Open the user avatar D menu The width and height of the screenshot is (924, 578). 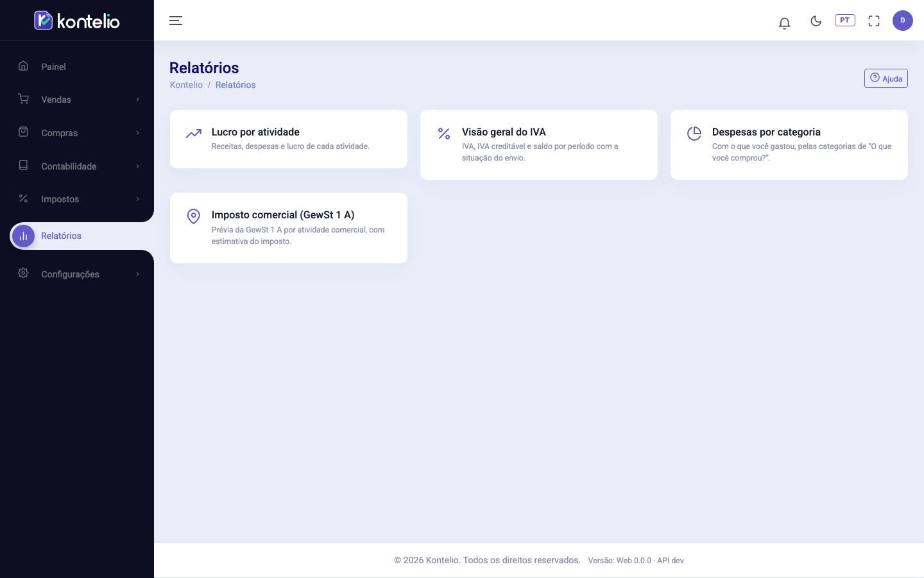click(903, 21)
